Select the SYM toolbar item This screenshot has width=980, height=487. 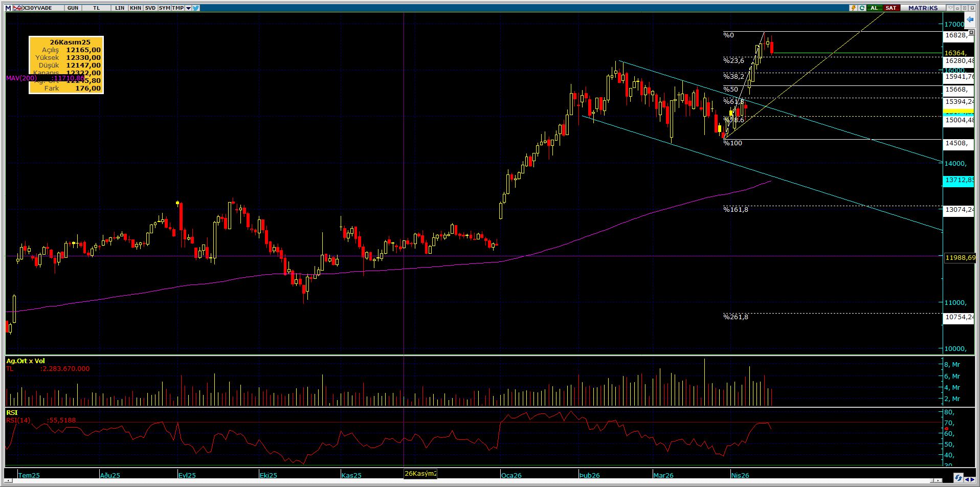[164, 8]
